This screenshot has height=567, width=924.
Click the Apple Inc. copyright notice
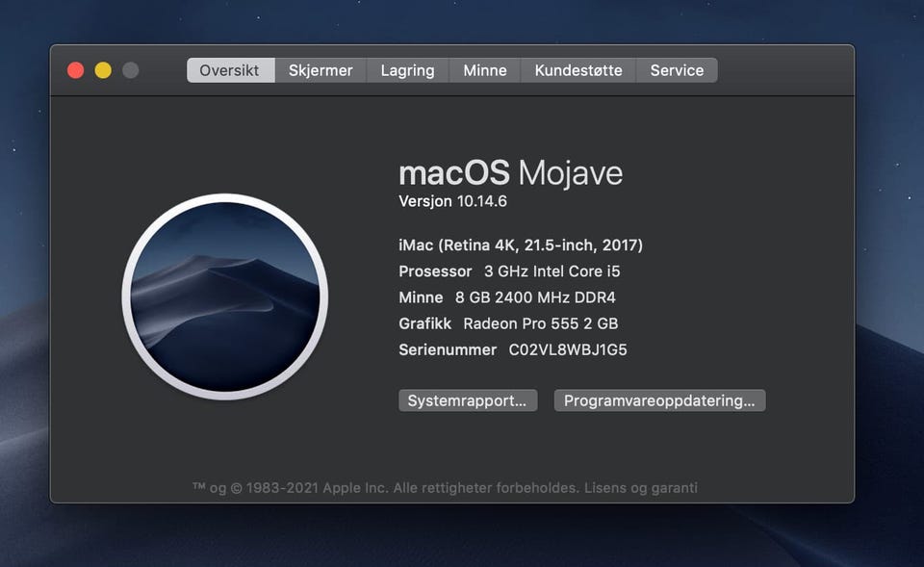point(387,487)
